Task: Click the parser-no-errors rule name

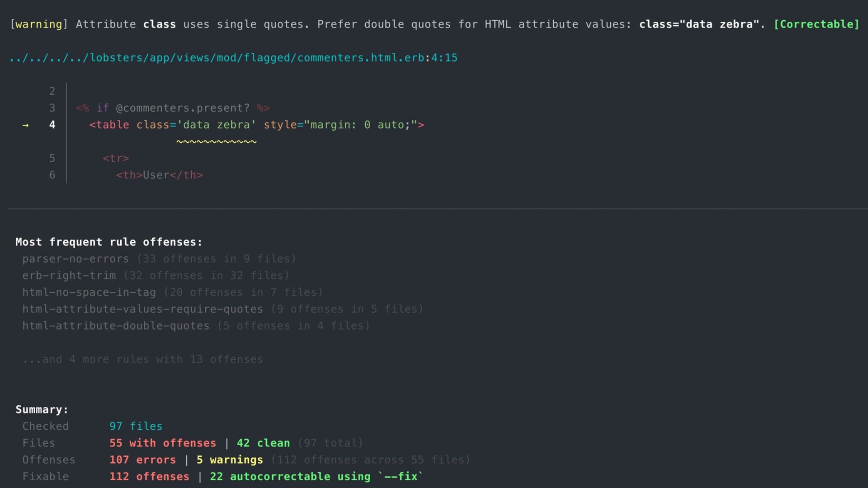Action: pyautogui.click(x=75, y=259)
